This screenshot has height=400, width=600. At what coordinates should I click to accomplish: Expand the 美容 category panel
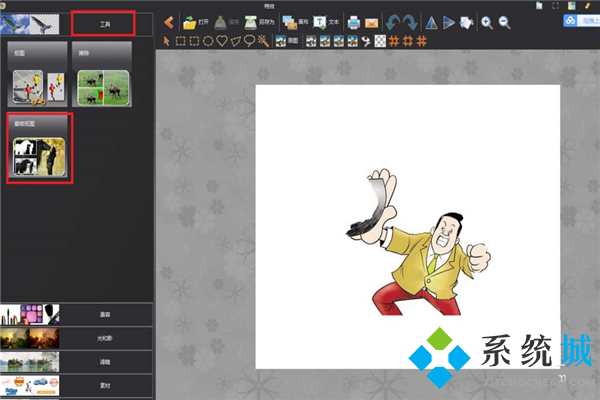76,313
